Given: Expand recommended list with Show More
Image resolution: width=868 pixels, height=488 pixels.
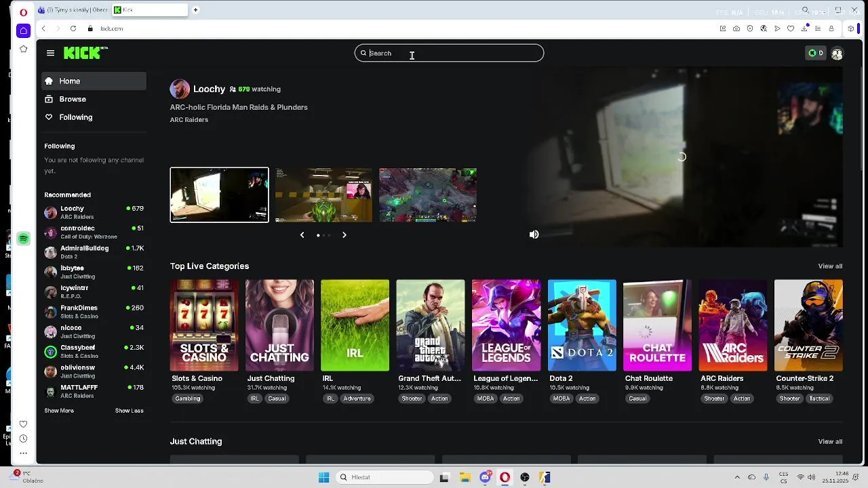Looking at the screenshot, I should tap(59, 411).
